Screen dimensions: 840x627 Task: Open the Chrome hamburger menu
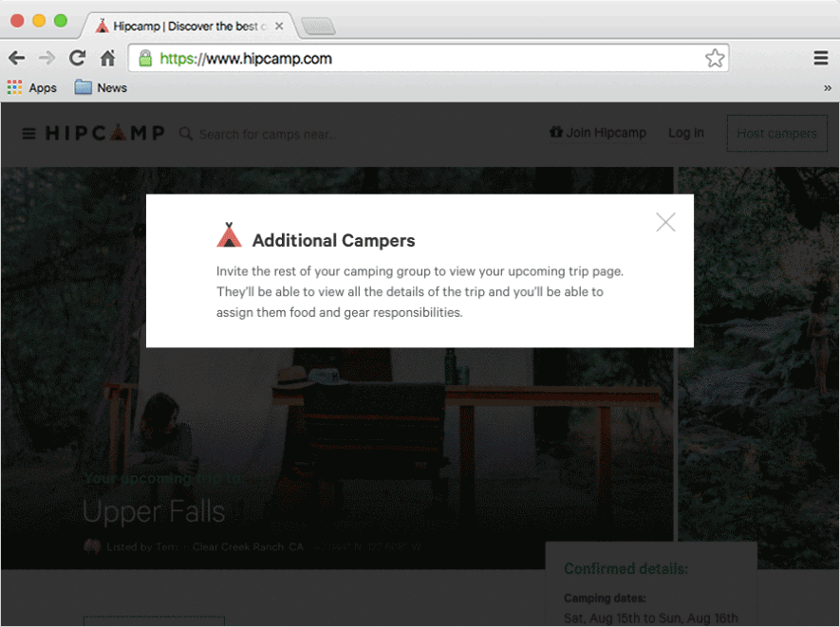pyautogui.click(x=821, y=58)
